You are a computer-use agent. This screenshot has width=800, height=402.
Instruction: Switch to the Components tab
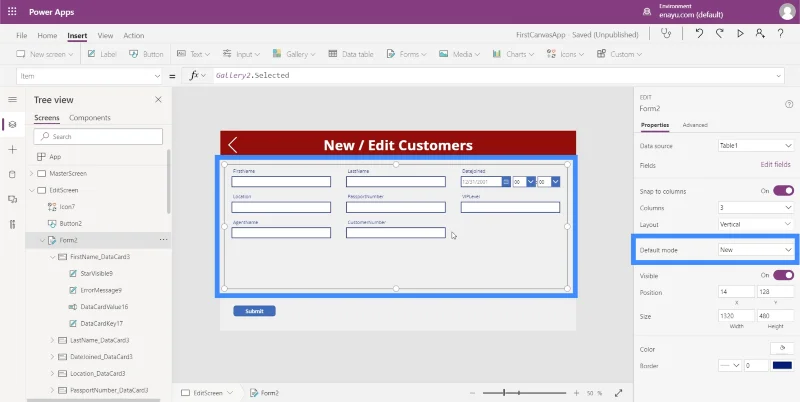tap(90, 118)
